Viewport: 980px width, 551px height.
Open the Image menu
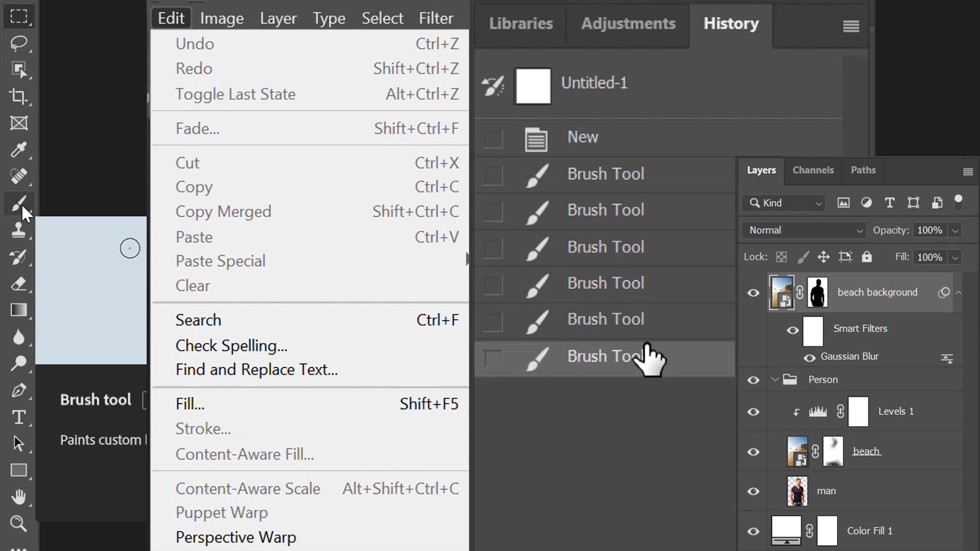click(x=221, y=18)
